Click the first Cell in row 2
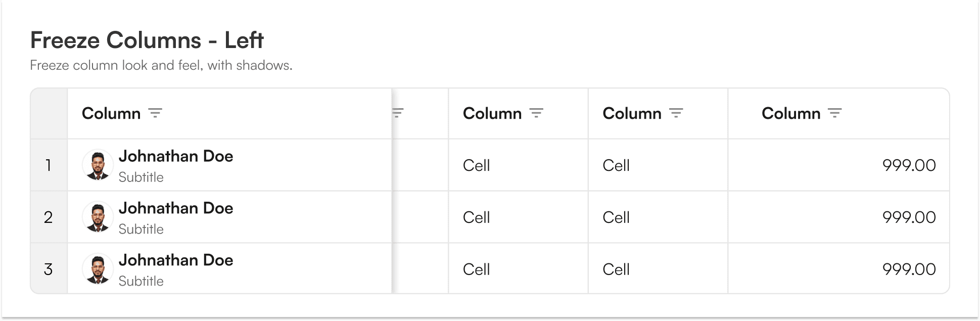 click(477, 217)
